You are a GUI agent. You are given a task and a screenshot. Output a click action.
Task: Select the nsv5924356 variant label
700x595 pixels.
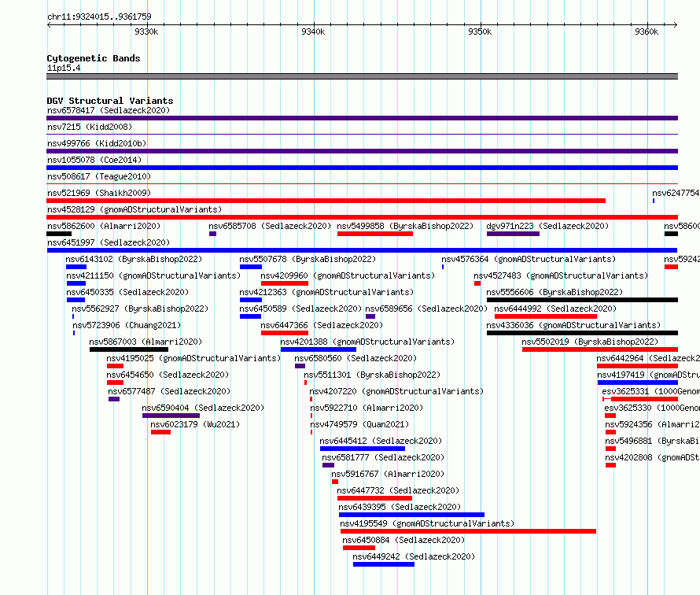coord(652,424)
